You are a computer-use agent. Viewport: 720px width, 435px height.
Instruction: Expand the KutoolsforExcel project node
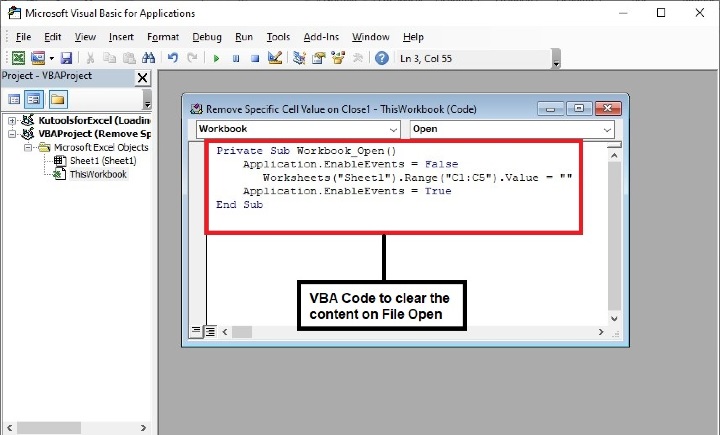point(12,120)
